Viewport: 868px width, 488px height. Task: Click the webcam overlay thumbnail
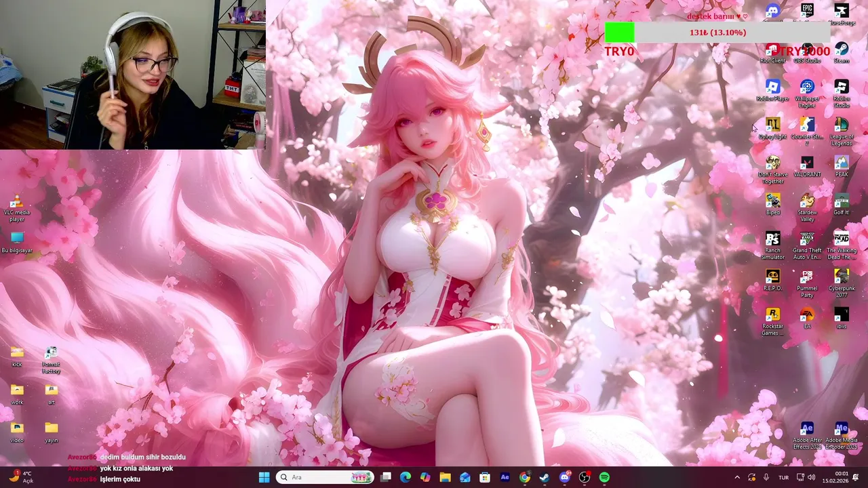tap(133, 75)
